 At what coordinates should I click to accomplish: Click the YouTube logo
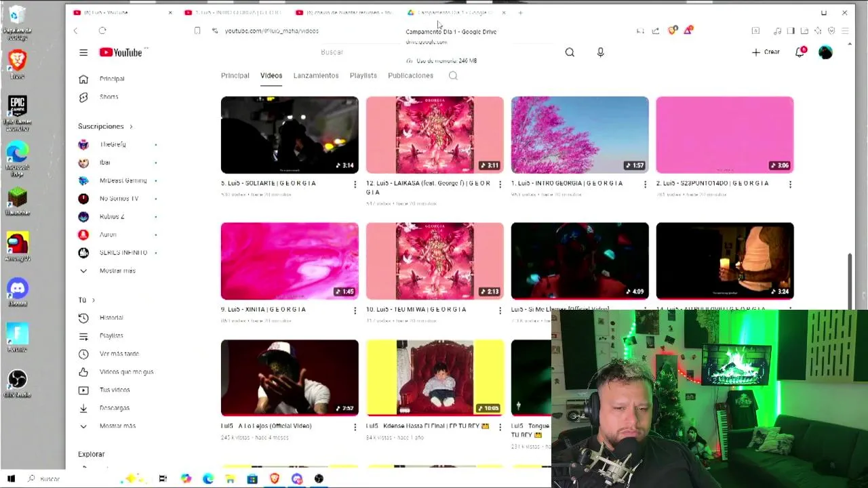click(x=121, y=52)
